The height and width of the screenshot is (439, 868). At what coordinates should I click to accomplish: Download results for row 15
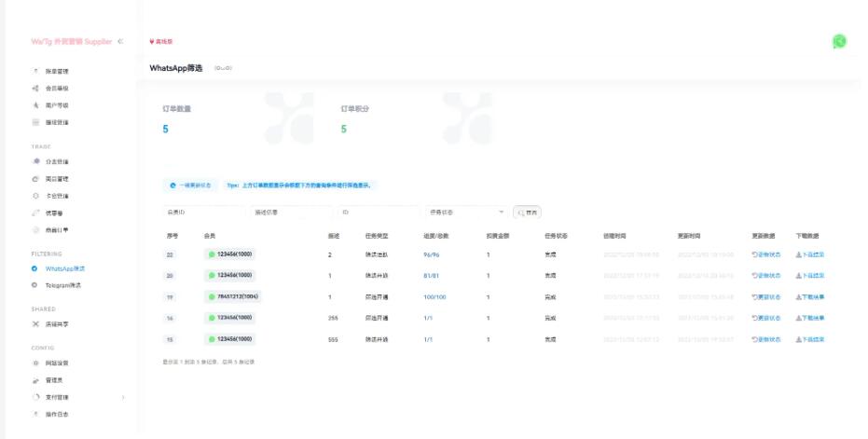(810, 340)
